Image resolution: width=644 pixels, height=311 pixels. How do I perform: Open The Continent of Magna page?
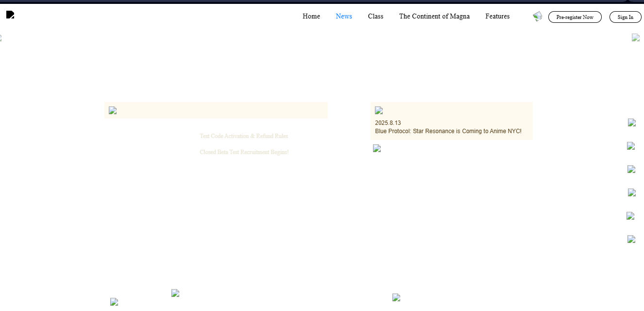(434, 16)
